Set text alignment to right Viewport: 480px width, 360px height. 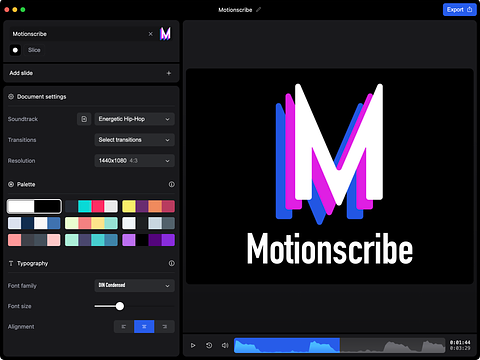pos(164,327)
